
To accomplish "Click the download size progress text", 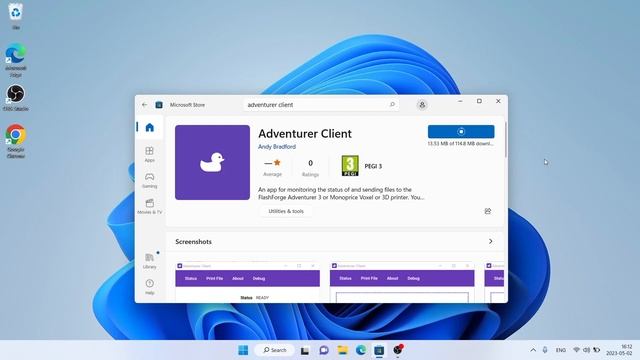I will click(x=460, y=144).
